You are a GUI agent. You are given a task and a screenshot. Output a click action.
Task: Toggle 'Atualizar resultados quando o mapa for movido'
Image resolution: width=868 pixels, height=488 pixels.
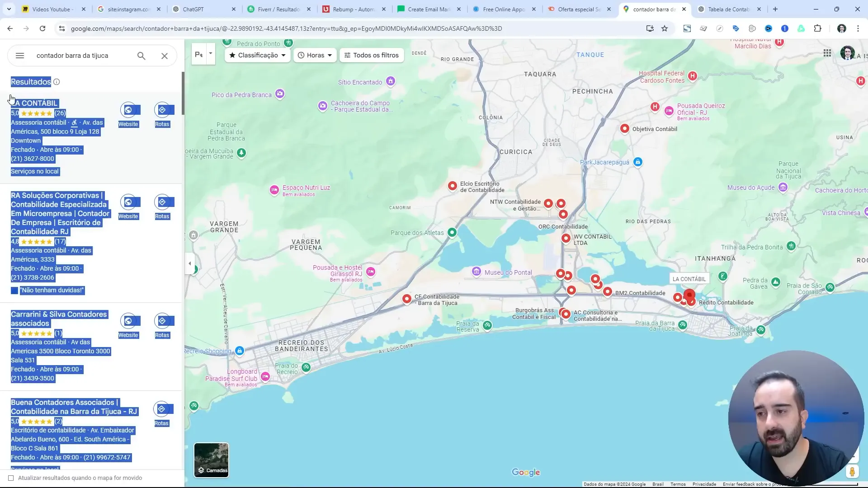pos(11,478)
